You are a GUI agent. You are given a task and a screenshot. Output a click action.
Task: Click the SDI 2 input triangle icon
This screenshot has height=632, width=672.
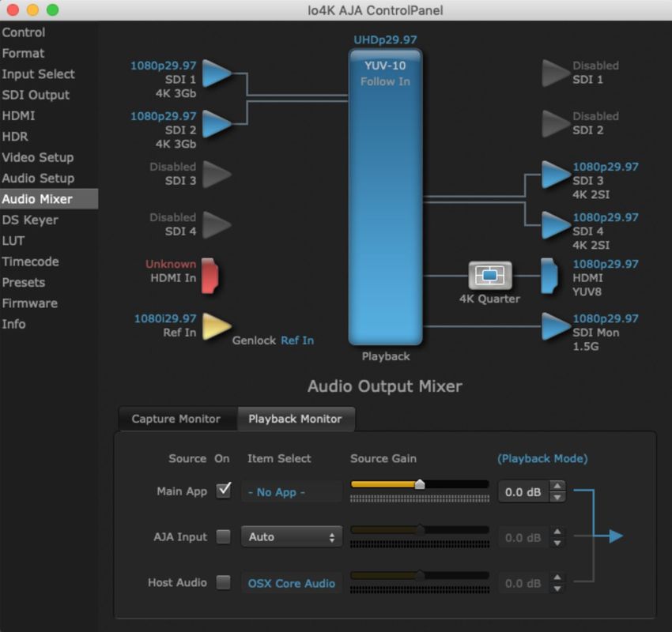click(x=217, y=124)
